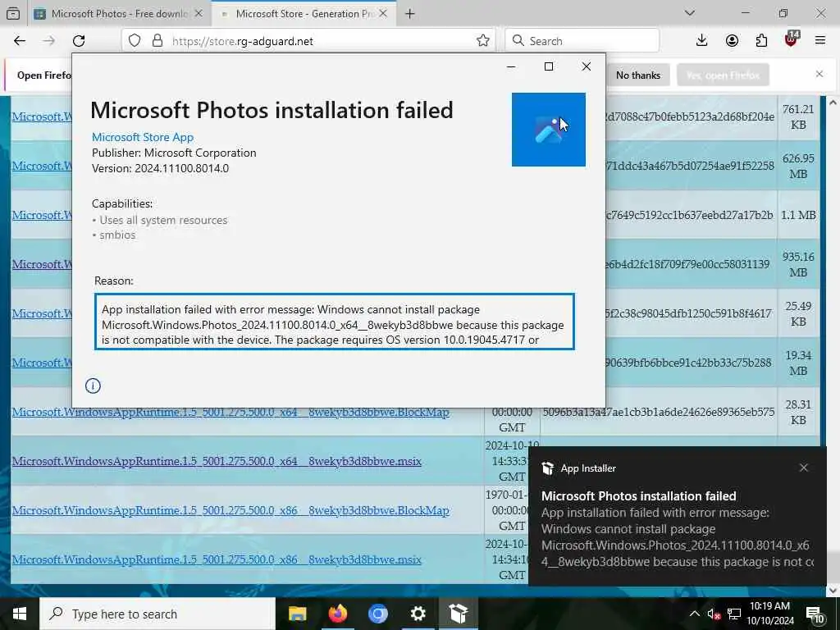List all tabs with the chevron
This screenshot has width=840, height=630.
(x=689, y=13)
